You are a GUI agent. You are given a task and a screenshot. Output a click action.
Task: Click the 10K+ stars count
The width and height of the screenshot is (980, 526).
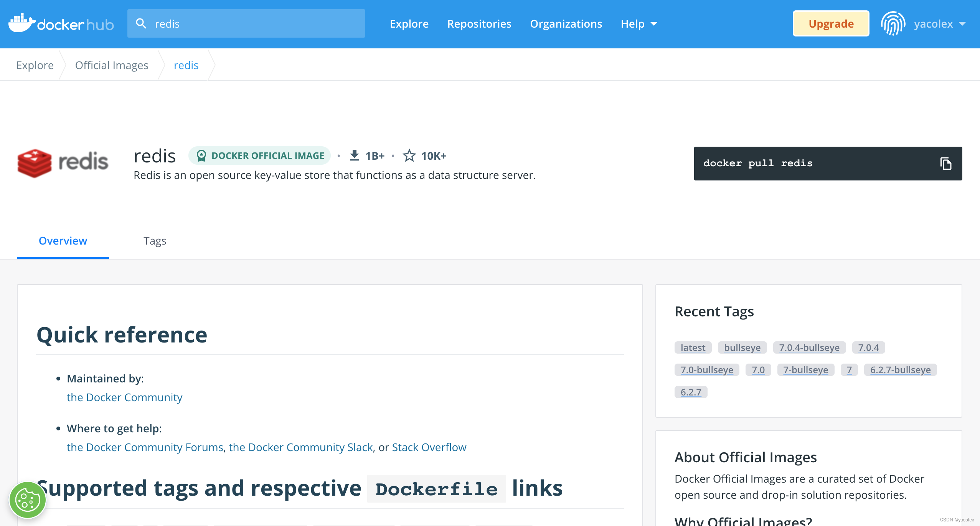tap(434, 155)
